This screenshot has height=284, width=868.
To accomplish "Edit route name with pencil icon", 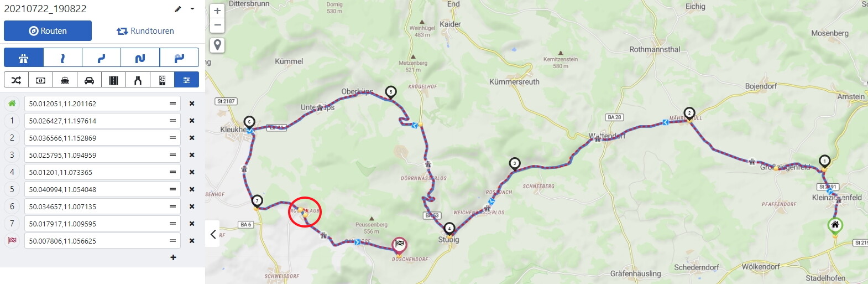I will coord(177,9).
